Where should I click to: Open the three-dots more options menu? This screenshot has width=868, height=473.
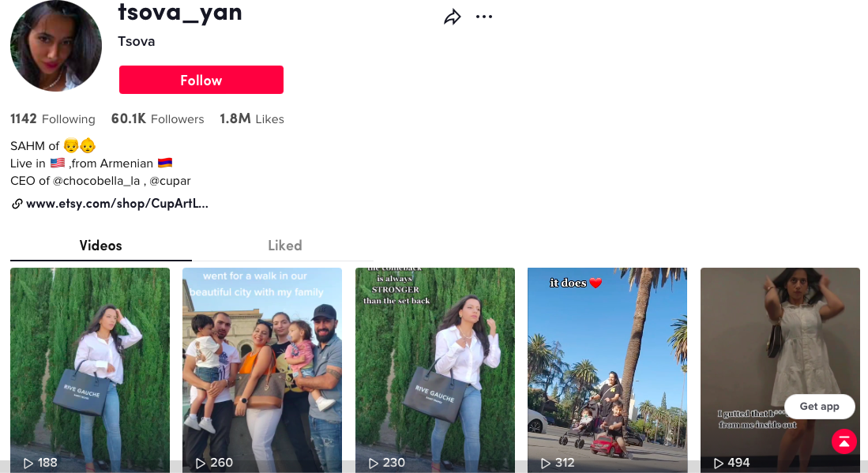pyautogui.click(x=484, y=17)
